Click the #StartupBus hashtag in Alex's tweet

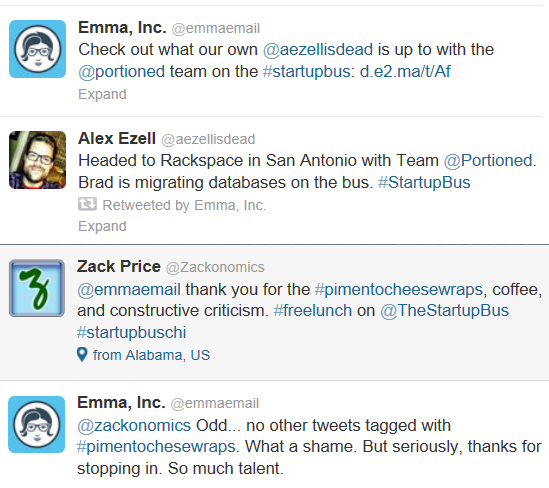[x=424, y=182]
